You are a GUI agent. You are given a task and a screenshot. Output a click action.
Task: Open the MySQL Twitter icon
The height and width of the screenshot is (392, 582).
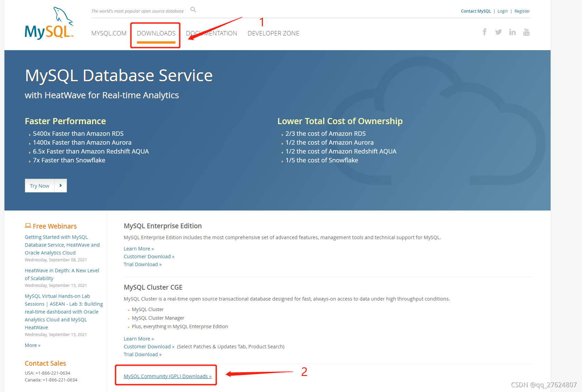pos(498,32)
